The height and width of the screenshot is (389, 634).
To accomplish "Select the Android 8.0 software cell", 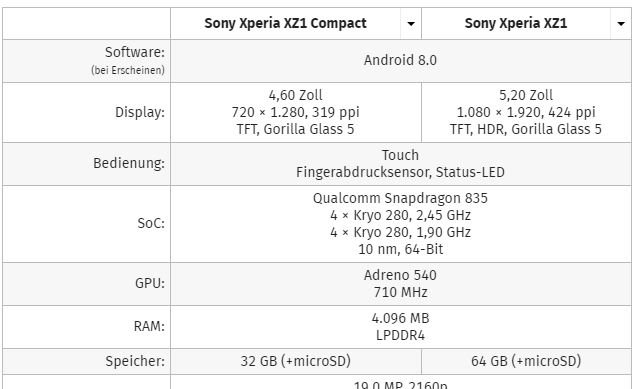I will (x=401, y=61).
